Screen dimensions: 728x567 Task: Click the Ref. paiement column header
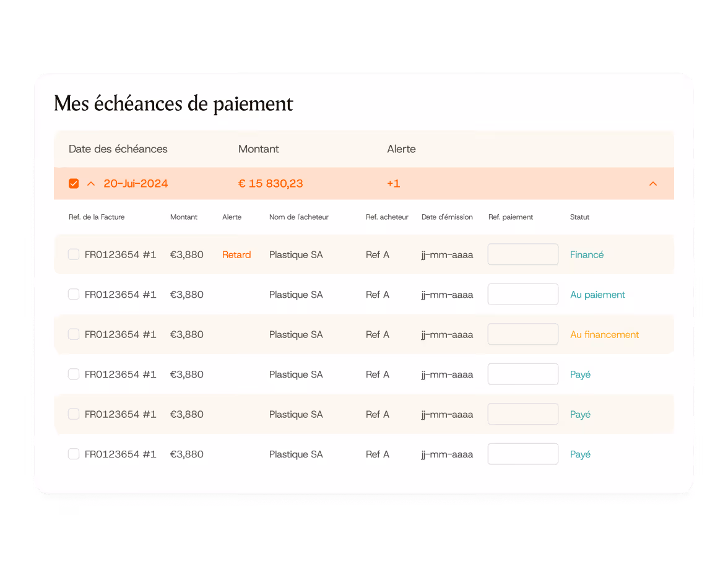point(510,217)
